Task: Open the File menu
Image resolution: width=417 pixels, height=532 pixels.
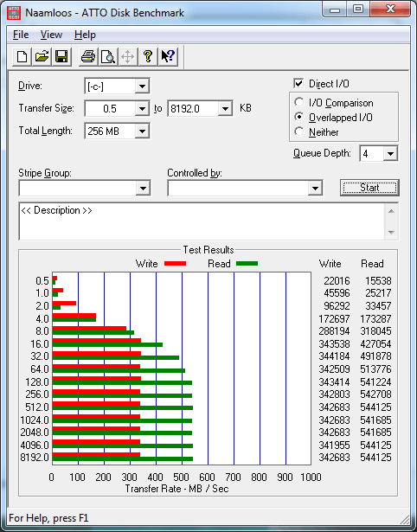Action: pyautogui.click(x=21, y=35)
